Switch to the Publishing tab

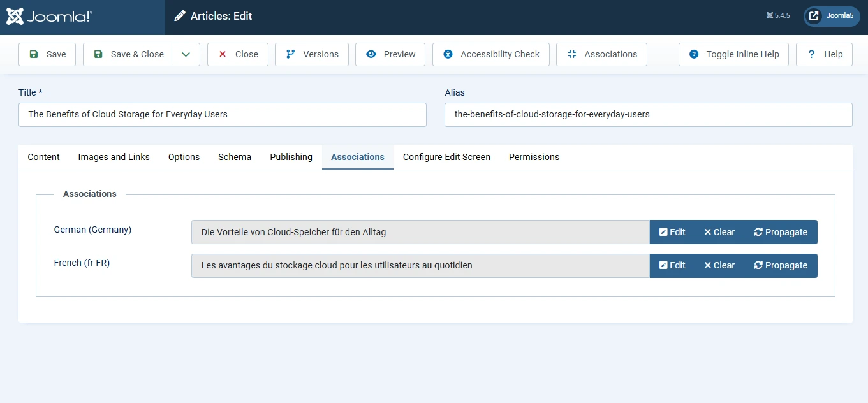click(x=291, y=157)
